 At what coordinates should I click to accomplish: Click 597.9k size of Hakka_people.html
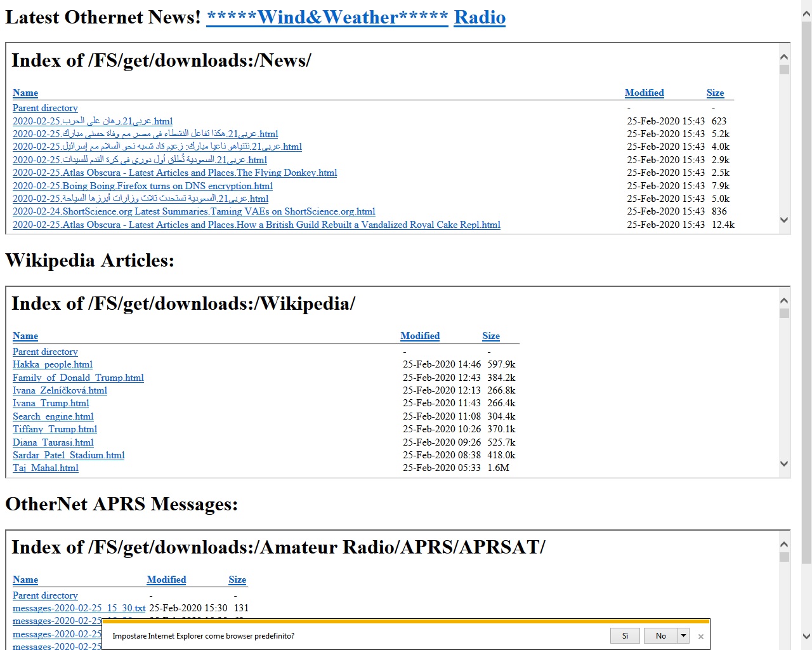(501, 364)
